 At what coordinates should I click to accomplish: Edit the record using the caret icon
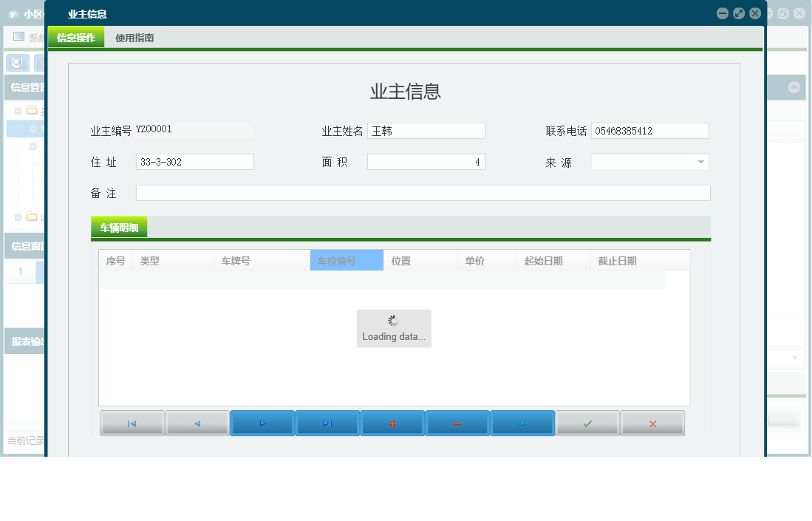click(x=522, y=423)
